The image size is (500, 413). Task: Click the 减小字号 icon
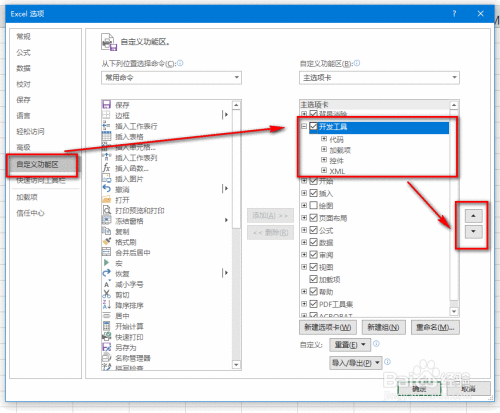click(x=106, y=284)
